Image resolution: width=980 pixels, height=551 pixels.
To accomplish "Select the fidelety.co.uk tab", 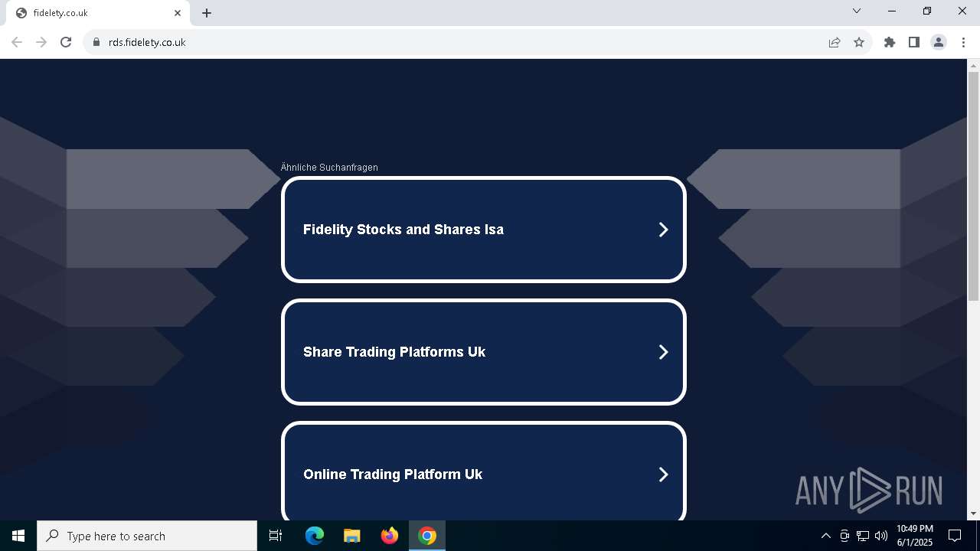I will tap(98, 13).
